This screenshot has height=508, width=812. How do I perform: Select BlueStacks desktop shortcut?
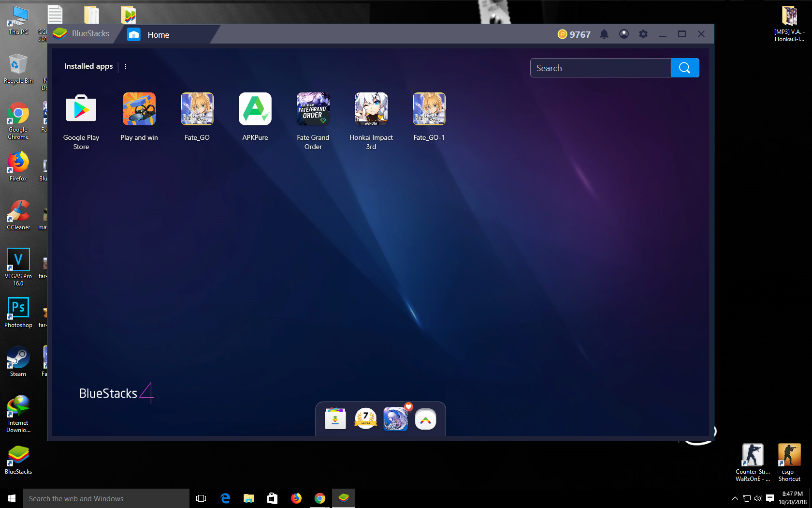coord(18,460)
